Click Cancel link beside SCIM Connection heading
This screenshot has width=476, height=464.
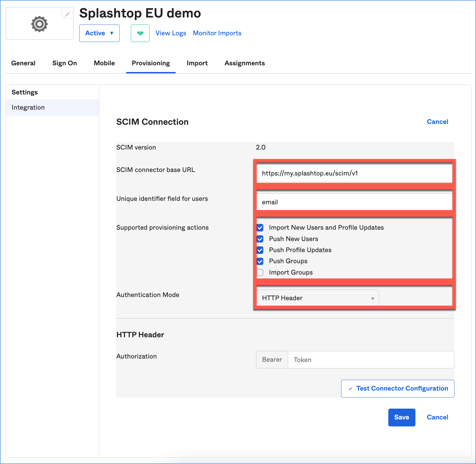[x=438, y=122]
